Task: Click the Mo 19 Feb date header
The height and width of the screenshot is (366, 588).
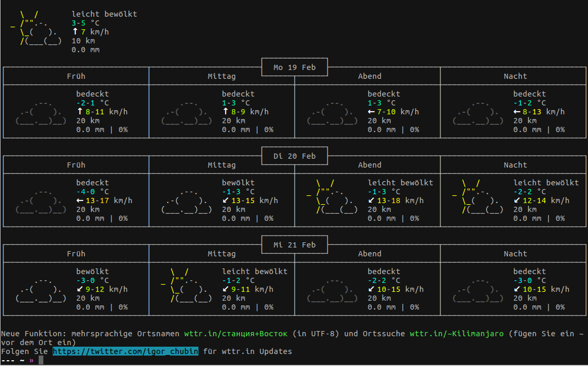Action: [x=295, y=67]
